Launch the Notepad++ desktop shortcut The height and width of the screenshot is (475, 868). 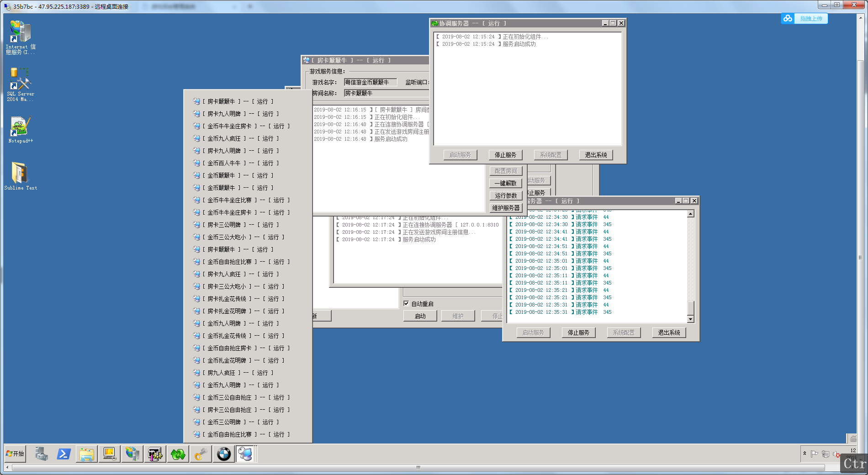click(20, 129)
